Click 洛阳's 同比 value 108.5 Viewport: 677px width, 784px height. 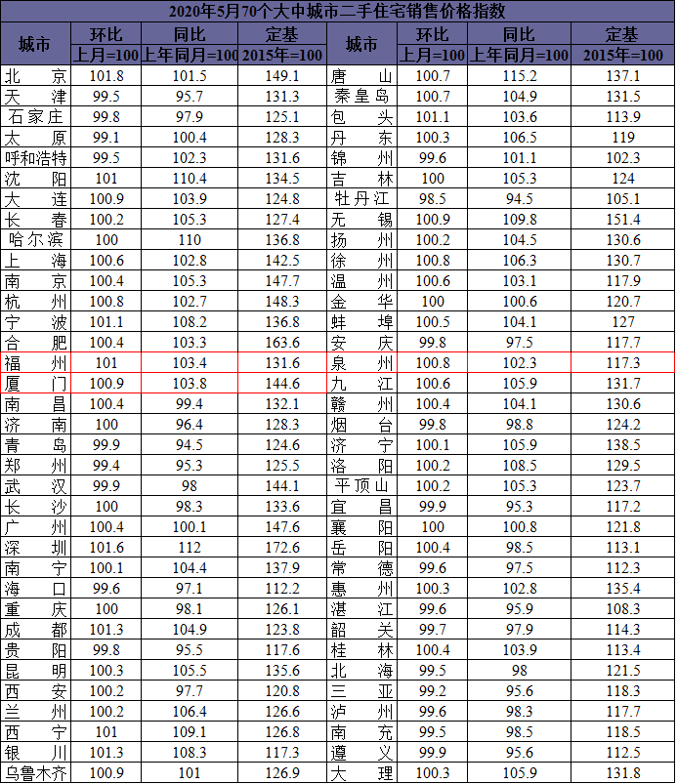click(520, 466)
